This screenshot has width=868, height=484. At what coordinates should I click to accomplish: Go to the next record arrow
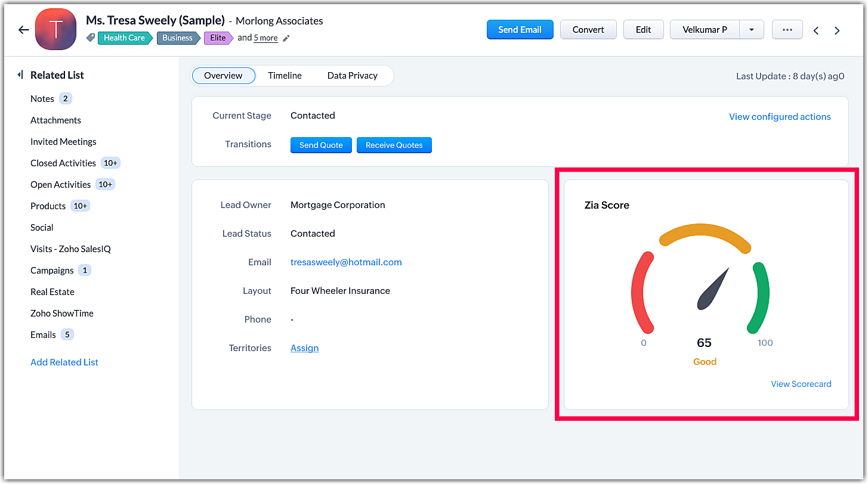tap(838, 30)
